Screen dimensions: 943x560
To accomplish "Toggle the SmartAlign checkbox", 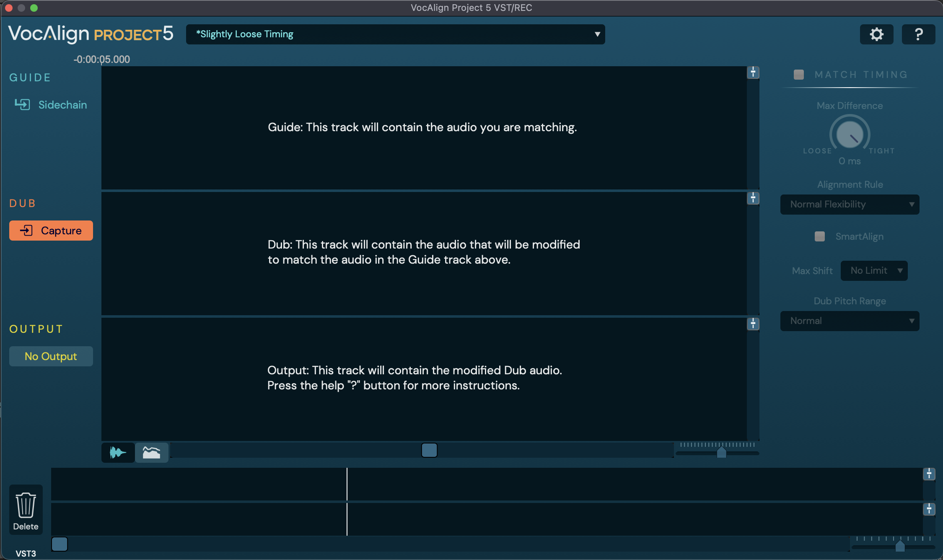I will (820, 236).
